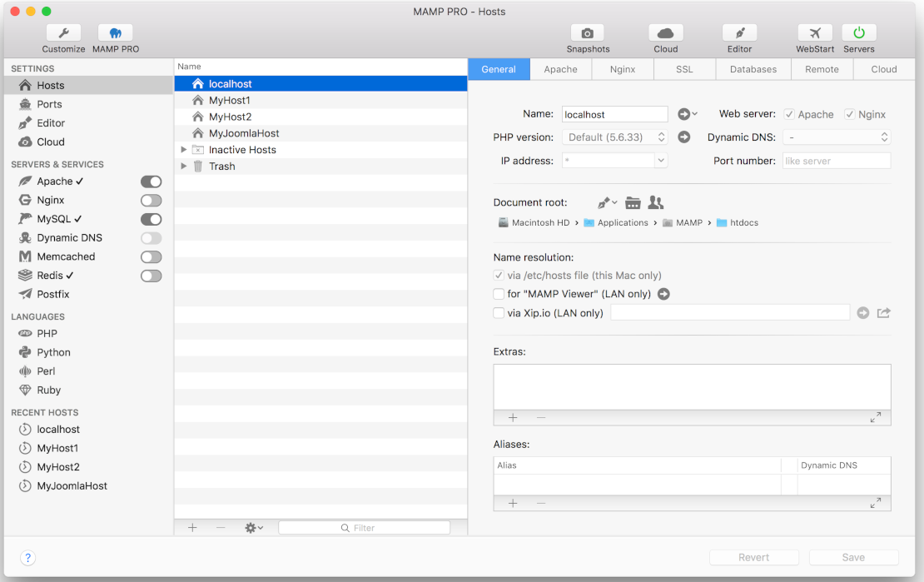This screenshot has height=582, width=924.
Task: Expand the Inactive Hosts group
Action: [184, 150]
